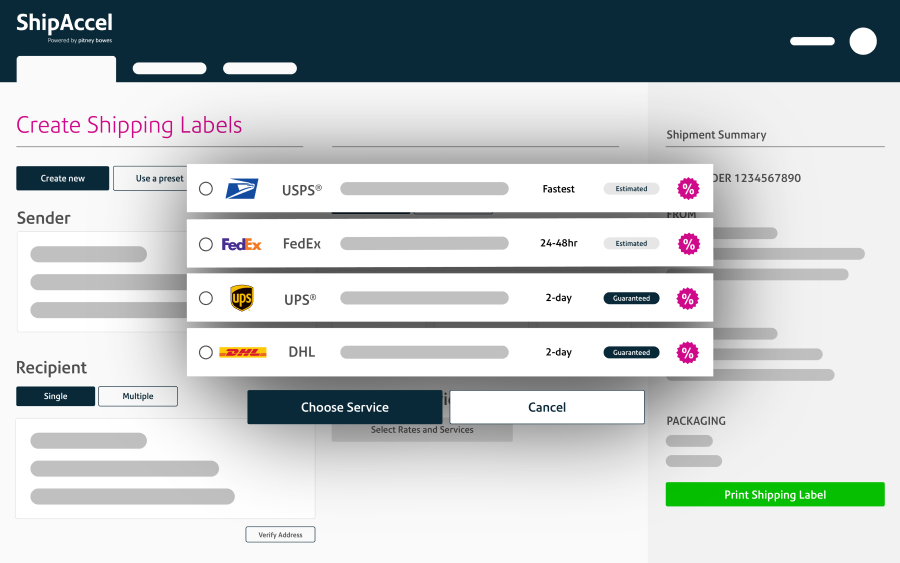The width and height of the screenshot is (900, 563).
Task: Click the Fastest delivery label
Action: 558,189
